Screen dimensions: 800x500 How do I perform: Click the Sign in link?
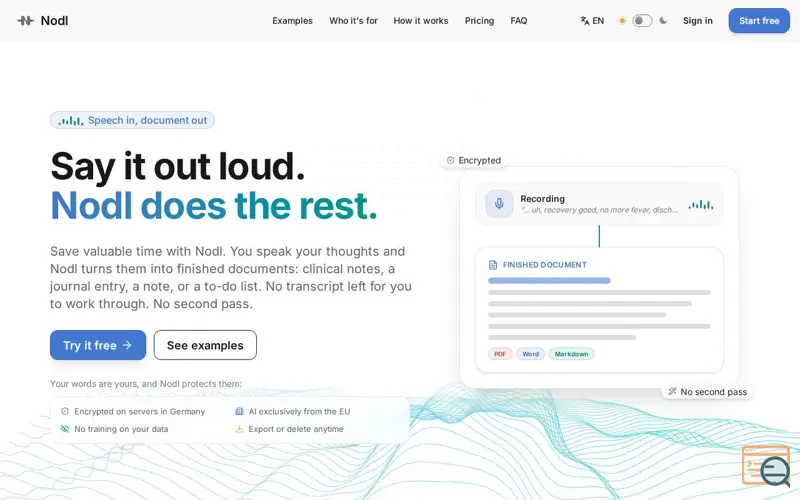[697, 21]
